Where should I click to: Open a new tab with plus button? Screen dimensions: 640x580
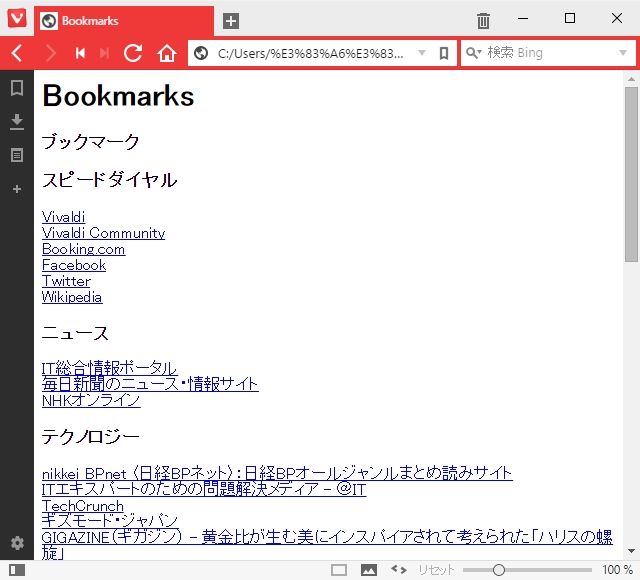231,21
